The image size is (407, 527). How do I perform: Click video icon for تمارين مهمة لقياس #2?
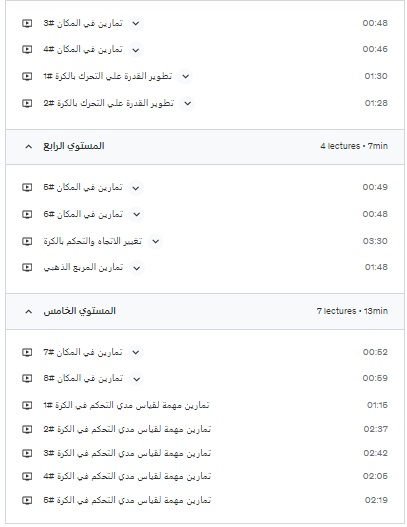pos(27,429)
